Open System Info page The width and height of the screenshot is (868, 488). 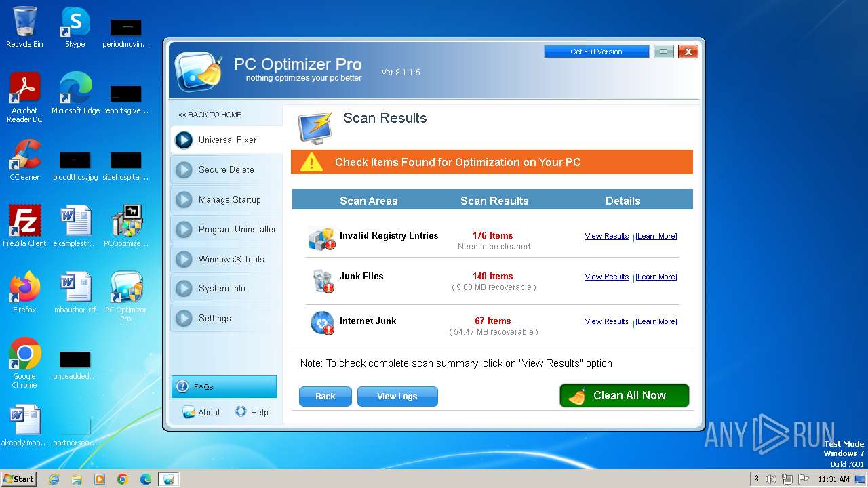[226, 288]
